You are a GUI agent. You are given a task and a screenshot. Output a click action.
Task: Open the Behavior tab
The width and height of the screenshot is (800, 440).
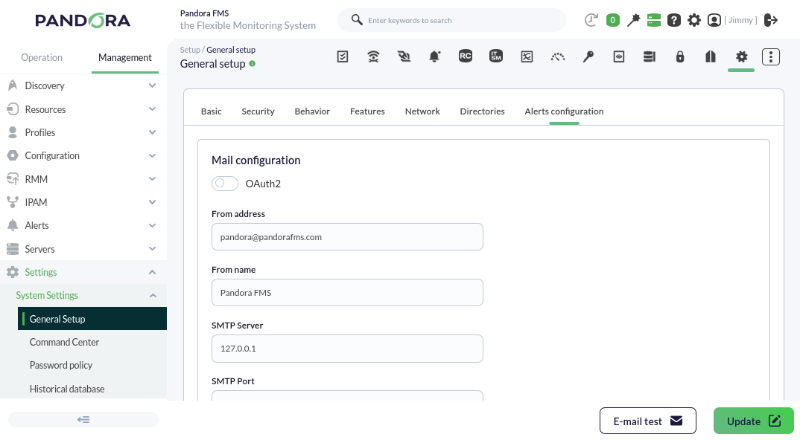click(x=312, y=111)
